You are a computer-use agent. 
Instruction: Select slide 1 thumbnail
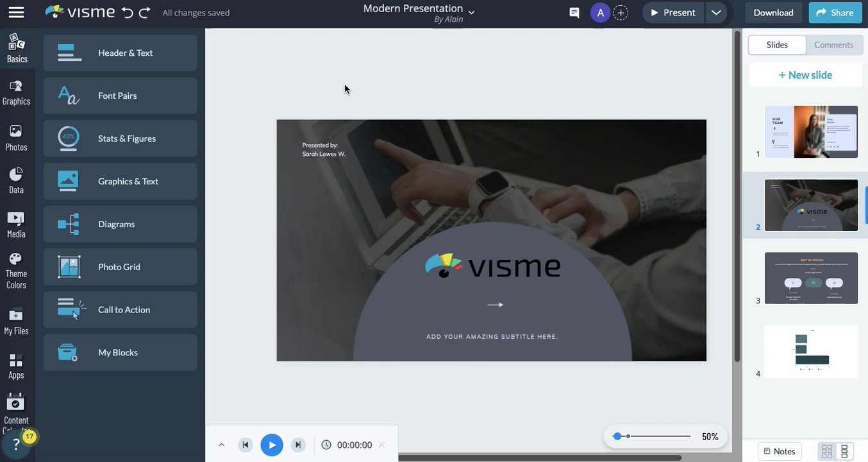[811, 132]
